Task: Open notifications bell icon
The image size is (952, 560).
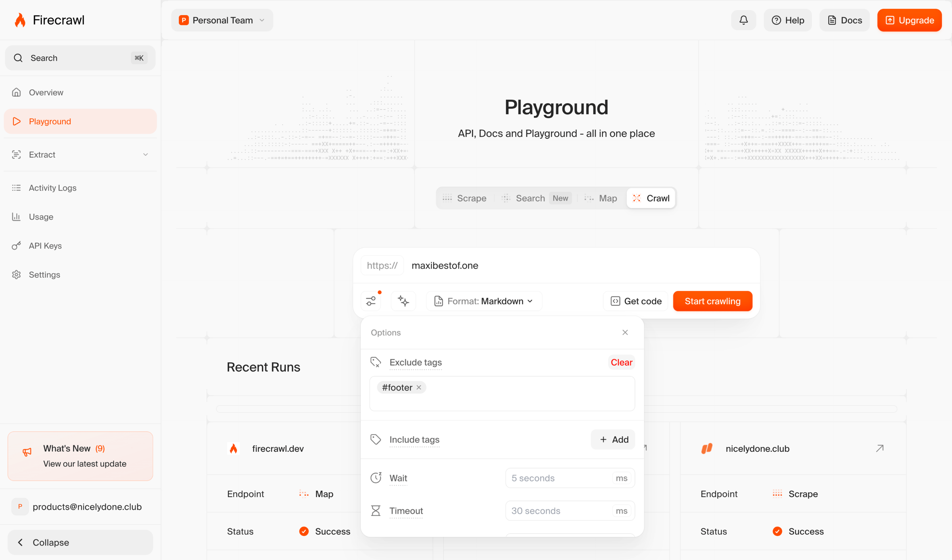Action: tap(743, 20)
